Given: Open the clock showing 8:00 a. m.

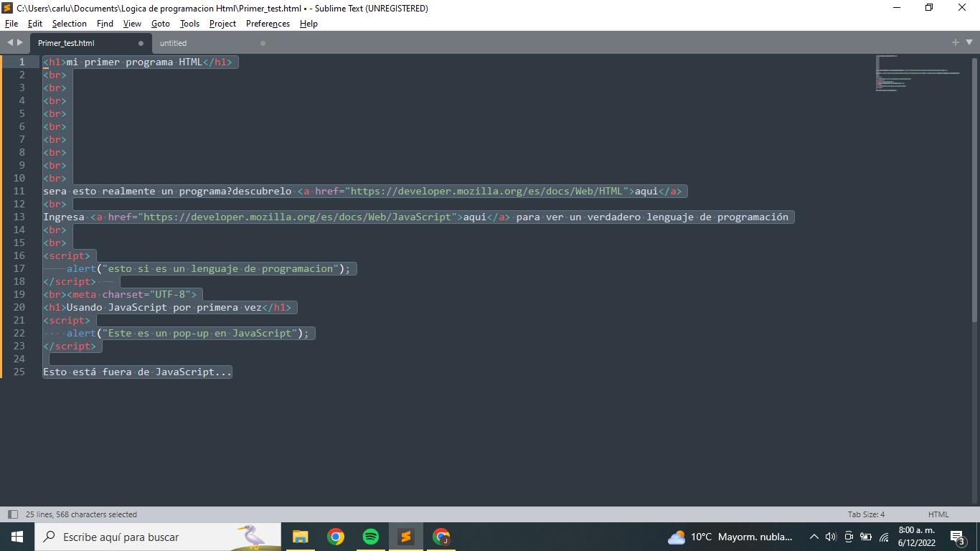Looking at the screenshot, I should coord(916,537).
